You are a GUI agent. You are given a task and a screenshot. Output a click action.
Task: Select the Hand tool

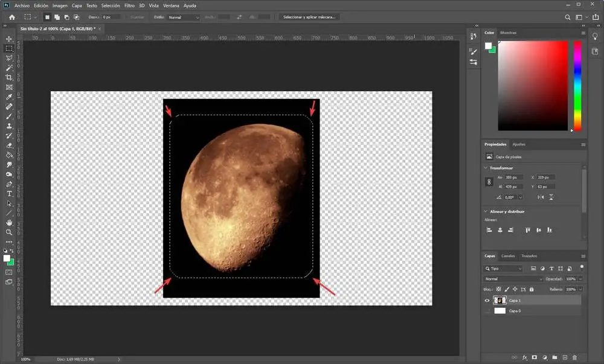click(x=9, y=223)
